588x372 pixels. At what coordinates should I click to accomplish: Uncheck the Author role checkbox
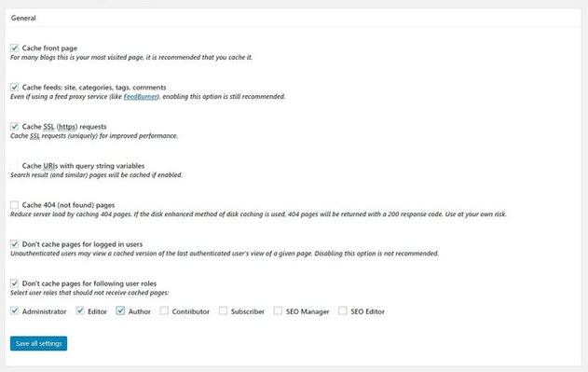(x=120, y=310)
